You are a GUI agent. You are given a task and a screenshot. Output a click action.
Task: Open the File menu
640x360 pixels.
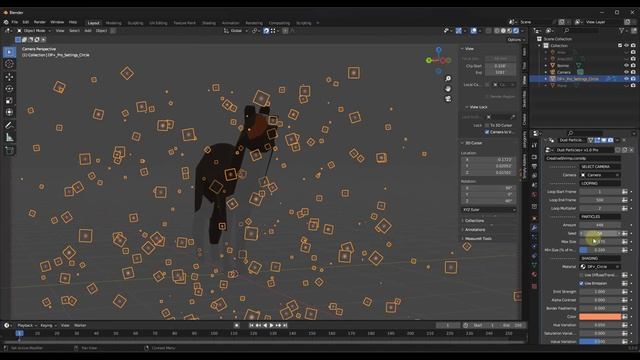pos(15,22)
